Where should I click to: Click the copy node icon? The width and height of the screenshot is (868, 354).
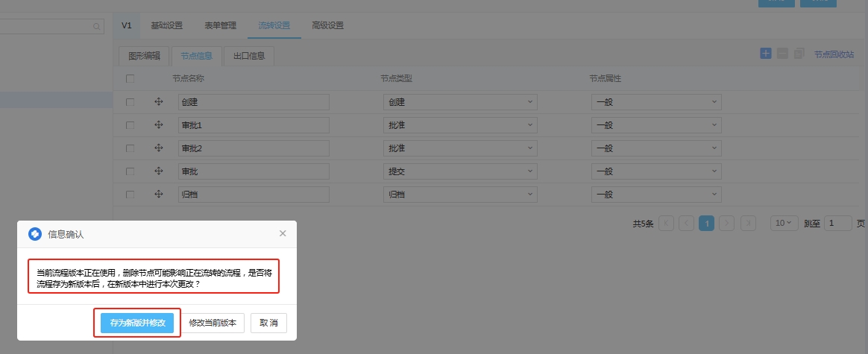click(799, 54)
